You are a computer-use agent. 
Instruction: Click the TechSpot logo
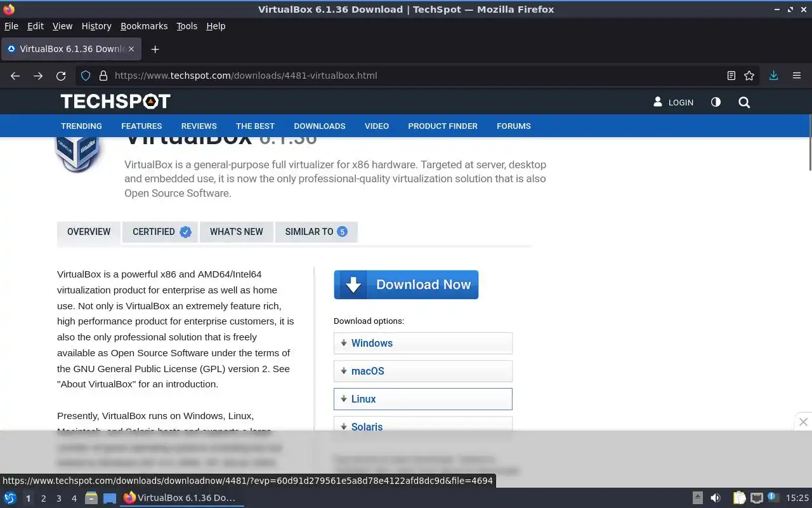[x=115, y=102]
